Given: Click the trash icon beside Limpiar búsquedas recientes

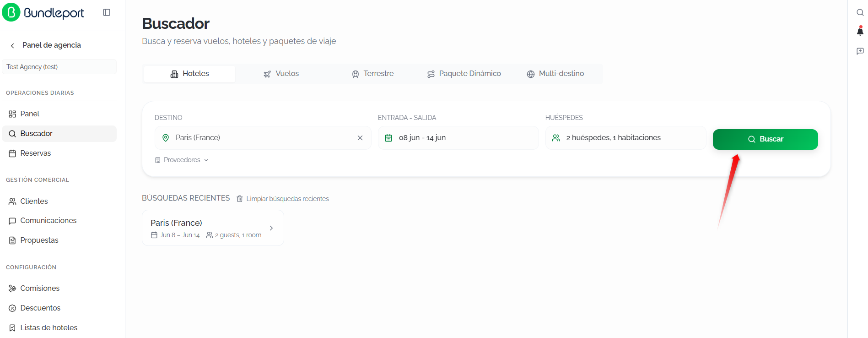Looking at the screenshot, I should [x=240, y=199].
